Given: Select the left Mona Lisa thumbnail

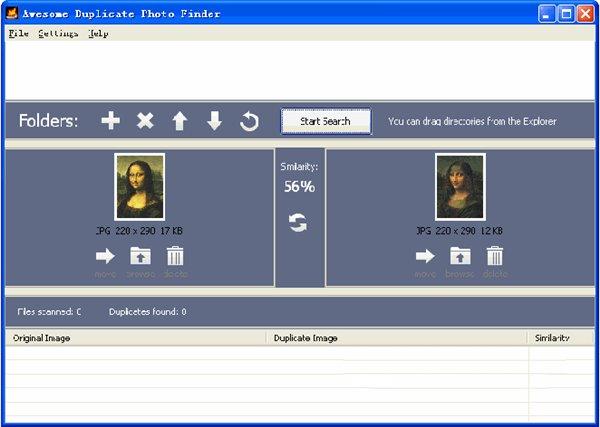Looking at the screenshot, I should tap(140, 187).
